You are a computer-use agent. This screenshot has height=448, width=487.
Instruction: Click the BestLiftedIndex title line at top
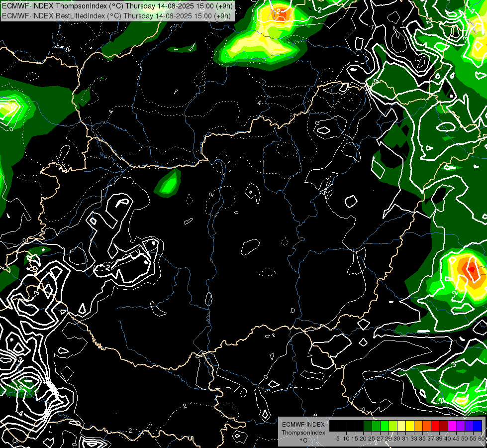click(116, 16)
